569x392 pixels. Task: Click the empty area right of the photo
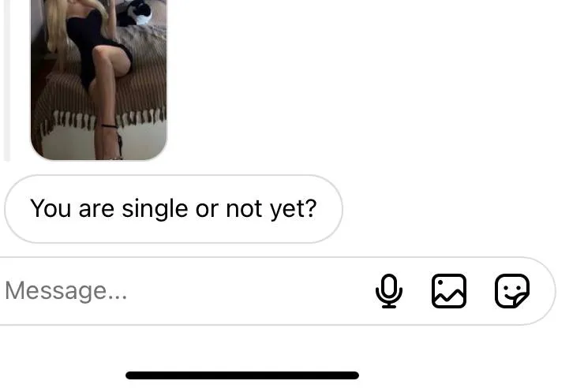[363, 80]
